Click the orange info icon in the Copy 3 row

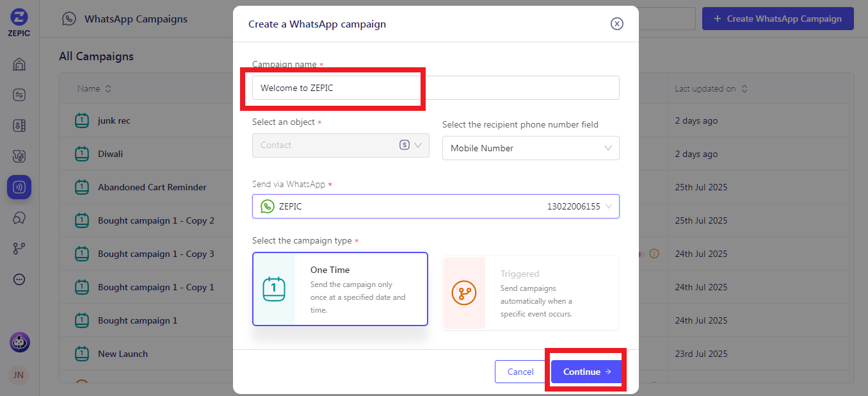click(x=654, y=254)
